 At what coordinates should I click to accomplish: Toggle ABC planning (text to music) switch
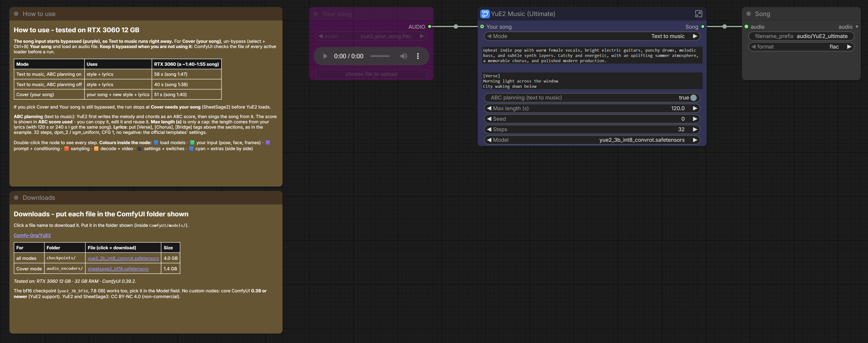pyautogui.click(x=693, y=98)
